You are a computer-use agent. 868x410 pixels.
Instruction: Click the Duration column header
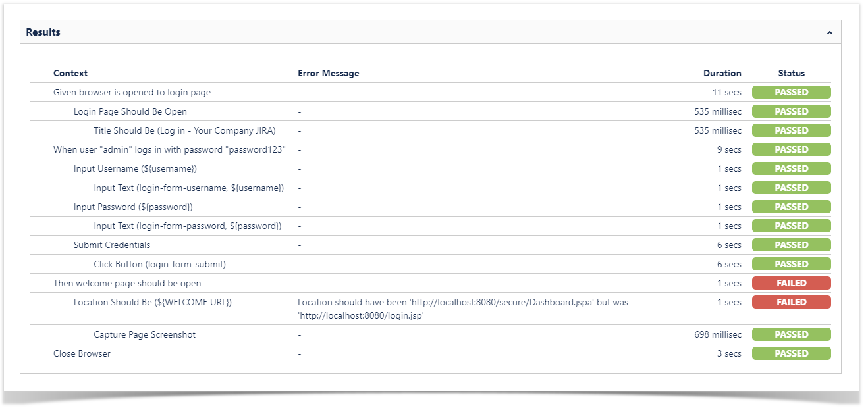pyautogui.click(x=722, y=73)
